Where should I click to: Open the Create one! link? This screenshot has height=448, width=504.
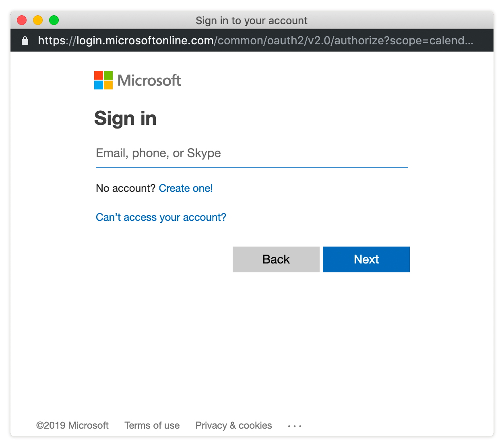click(186, 188)
